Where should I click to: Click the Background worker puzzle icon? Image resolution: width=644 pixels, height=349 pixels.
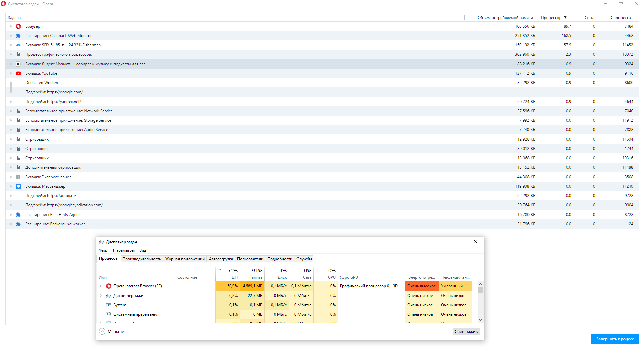coord(18,224)
